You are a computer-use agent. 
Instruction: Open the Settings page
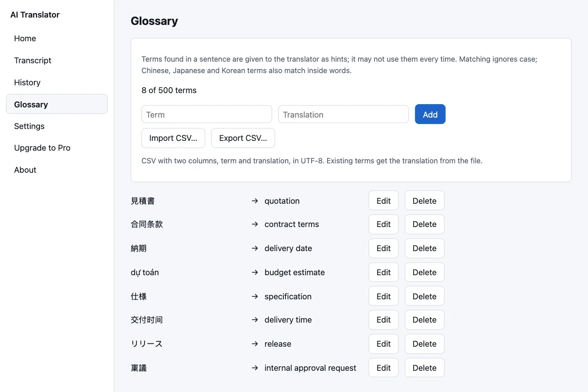pyautogui.click(x=57, y=126)
